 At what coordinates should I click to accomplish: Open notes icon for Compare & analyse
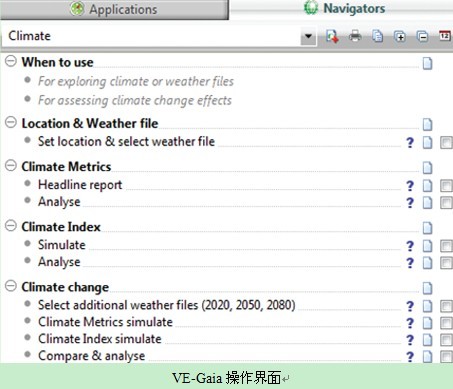click(427, 357)
